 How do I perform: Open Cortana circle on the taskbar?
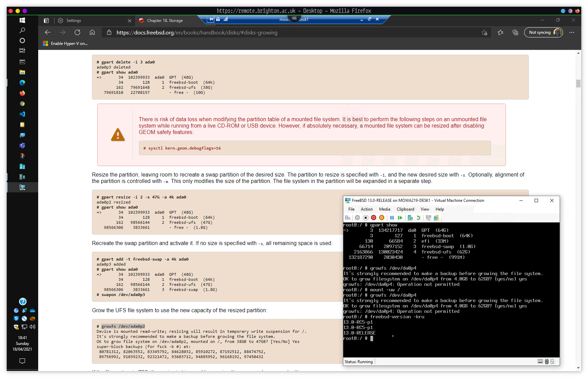pyautogui.click(x=22, y=40)
